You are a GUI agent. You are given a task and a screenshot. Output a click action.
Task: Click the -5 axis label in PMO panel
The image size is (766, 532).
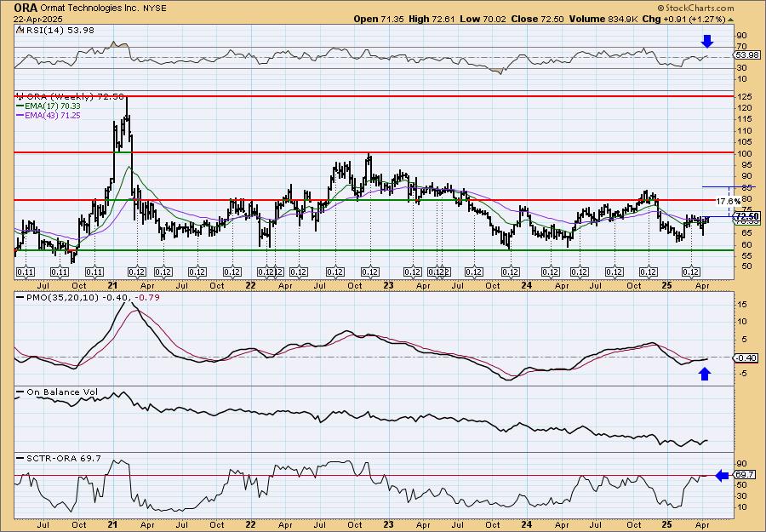click(x=741, y=374)
